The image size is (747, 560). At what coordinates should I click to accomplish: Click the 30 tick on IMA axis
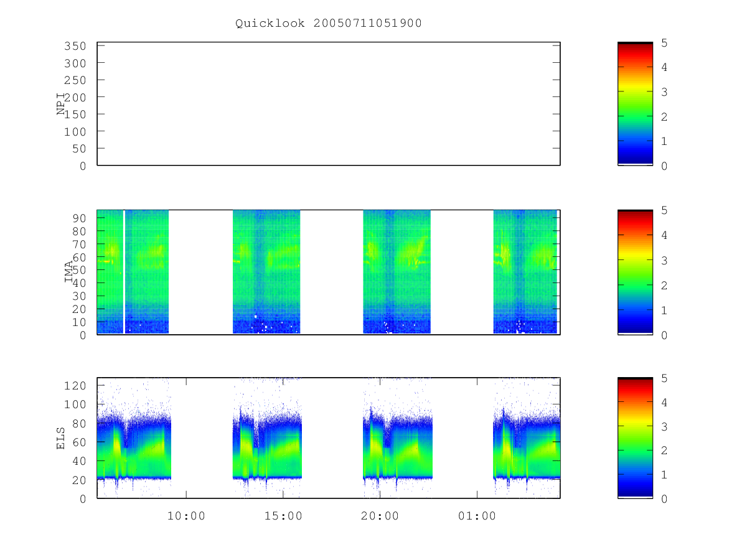point(79,296)
